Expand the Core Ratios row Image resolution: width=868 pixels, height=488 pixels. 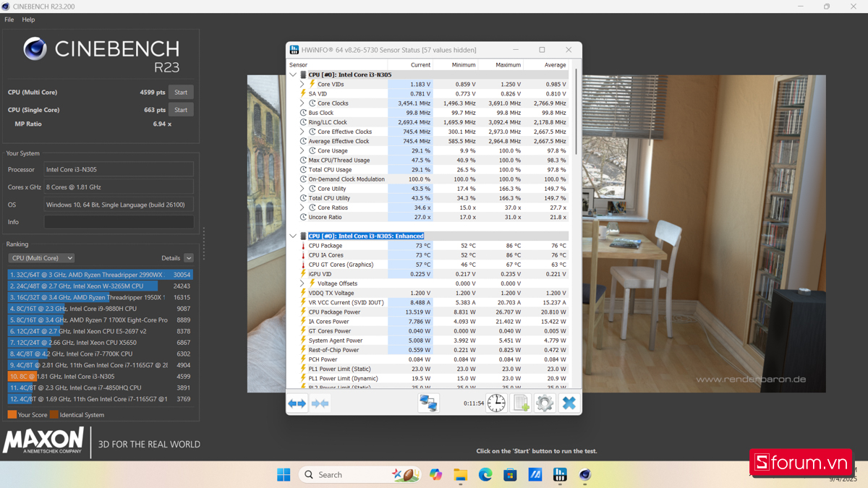(x=302, y=207)
